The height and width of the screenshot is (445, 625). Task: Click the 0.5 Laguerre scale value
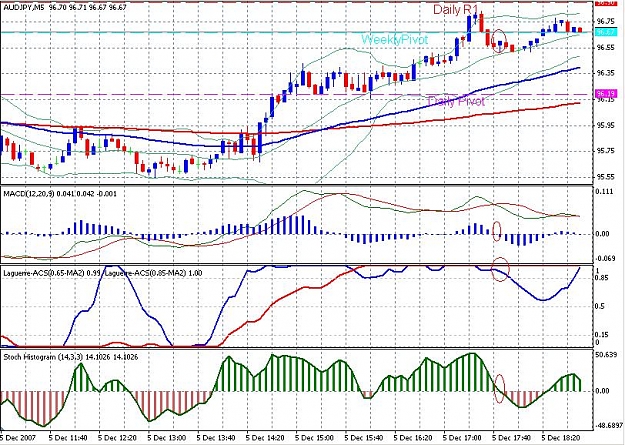coord(601,306)
